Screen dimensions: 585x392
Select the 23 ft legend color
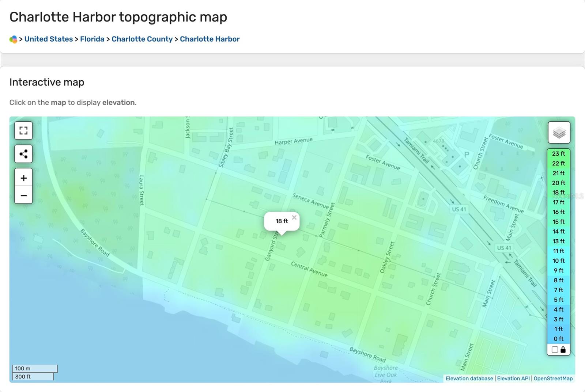point(558,154)
